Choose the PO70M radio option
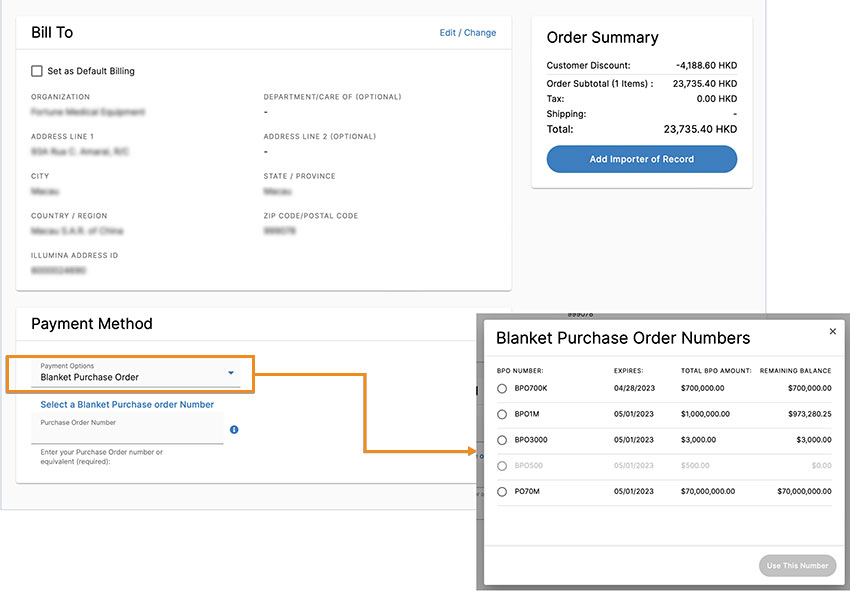Viewport: 850px width, 591px height. (502, 492)
